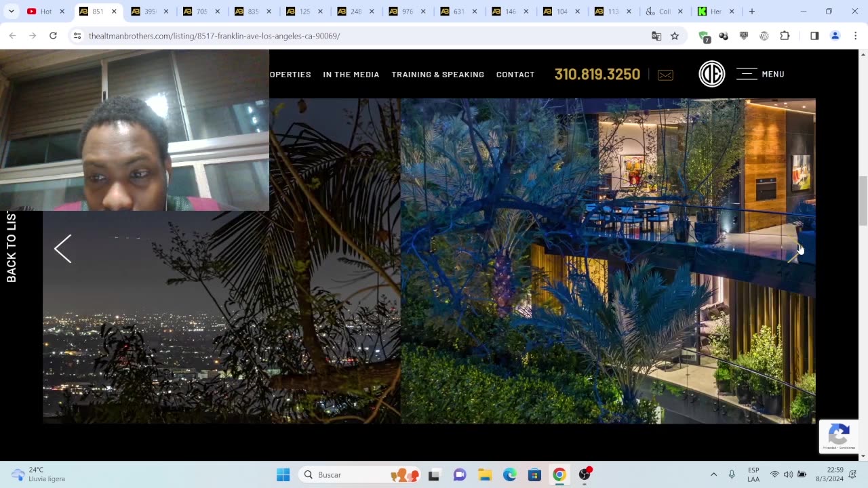Open the MENU hamburger button
Screen dimensions: 868x488
coord(760,74)
